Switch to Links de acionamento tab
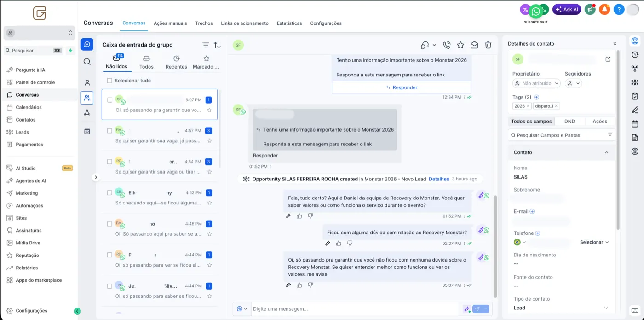 [x=245, y=23]
